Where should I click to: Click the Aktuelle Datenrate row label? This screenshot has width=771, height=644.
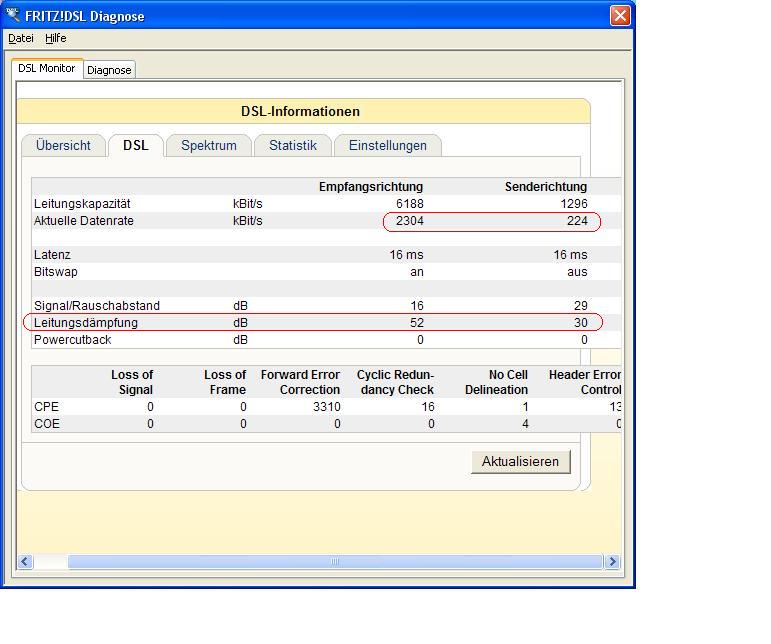(x=84, y=221)
